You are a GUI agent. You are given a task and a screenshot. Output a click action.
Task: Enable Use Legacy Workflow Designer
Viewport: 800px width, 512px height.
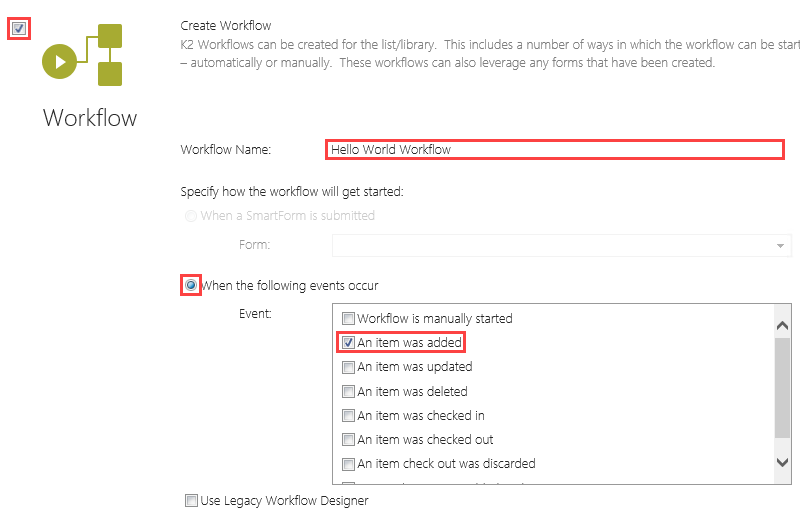tap(191, 501)
